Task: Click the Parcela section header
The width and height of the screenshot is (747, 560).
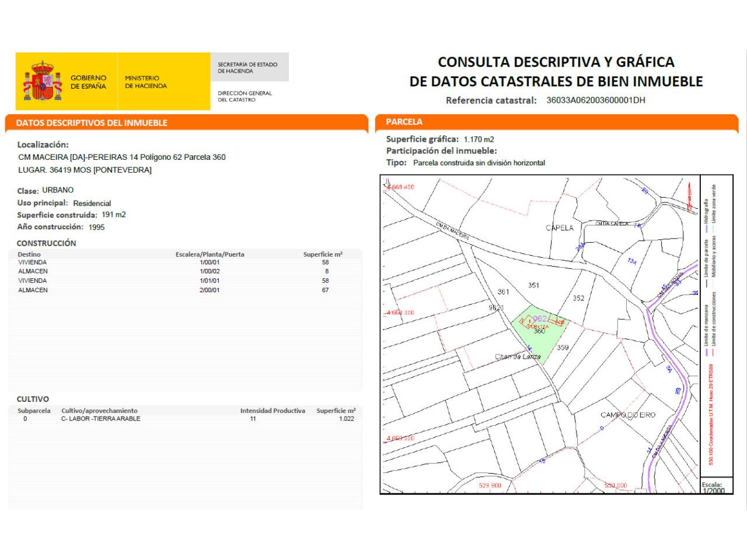Action: point(404,122)
